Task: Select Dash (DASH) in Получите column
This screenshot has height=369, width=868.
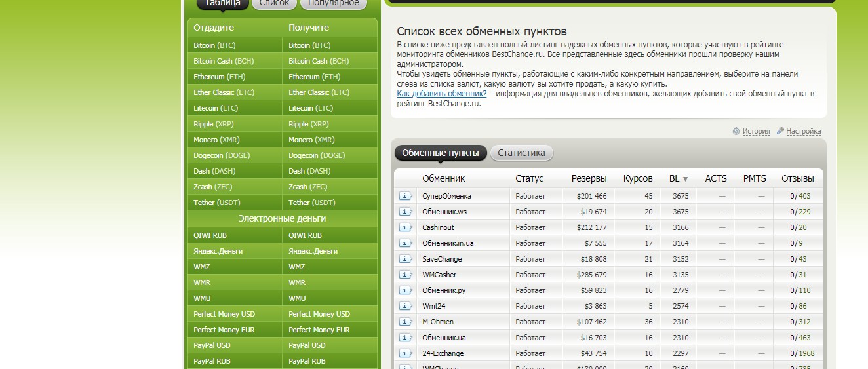Action: point(330,171)
